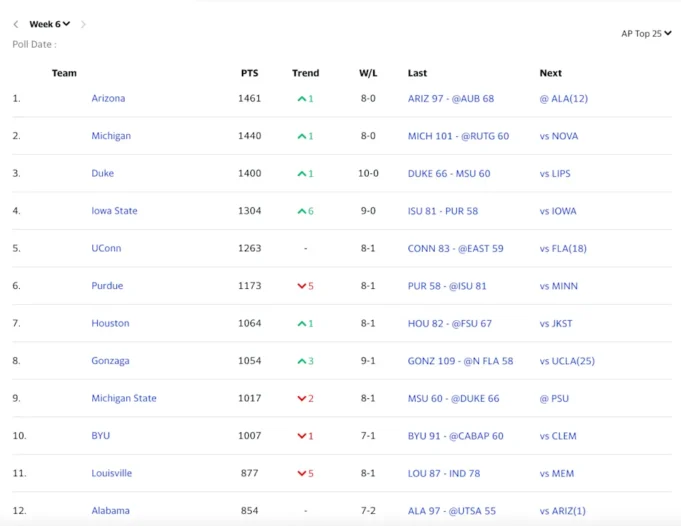Open the Arizona team page
681x526 pixels.
[108, 98]
